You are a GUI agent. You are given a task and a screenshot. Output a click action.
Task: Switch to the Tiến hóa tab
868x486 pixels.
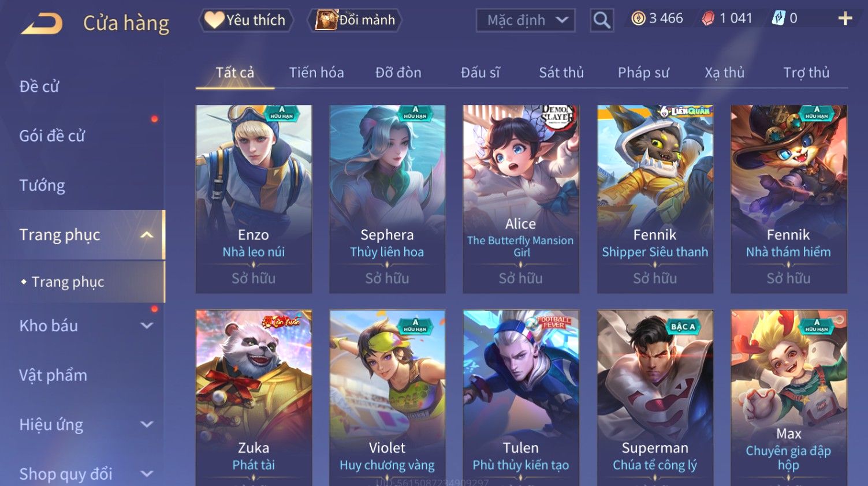tap(316, 73)
